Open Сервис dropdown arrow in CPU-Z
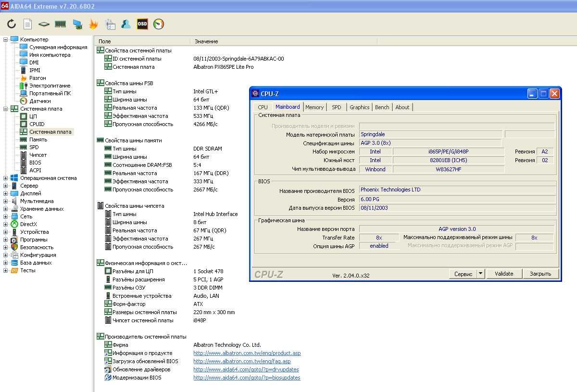The width and height of the screenshot is (577, 392). [x=480, y=274]
